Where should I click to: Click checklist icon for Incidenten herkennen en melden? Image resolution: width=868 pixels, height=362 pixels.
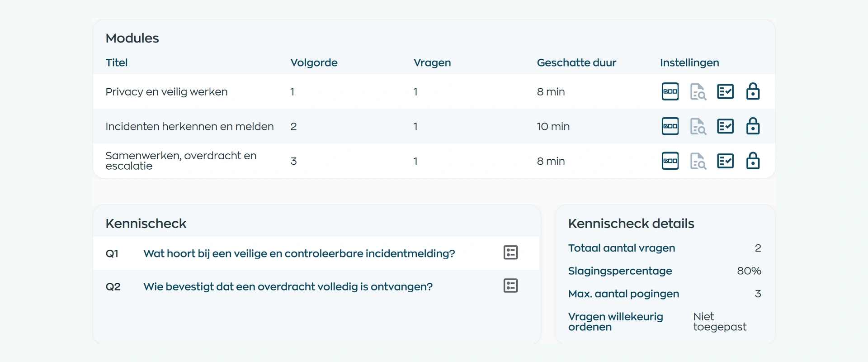725,126
